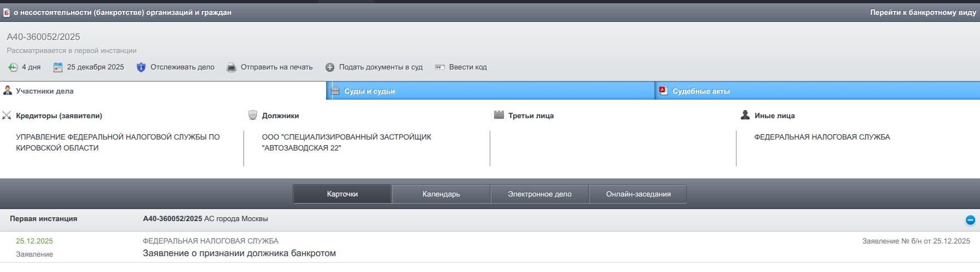Image resolution: width=980 pixels, height=272 pixels.
Task: Click Федеральная налоговая служба under Иные лица
Action: point(822,137)
